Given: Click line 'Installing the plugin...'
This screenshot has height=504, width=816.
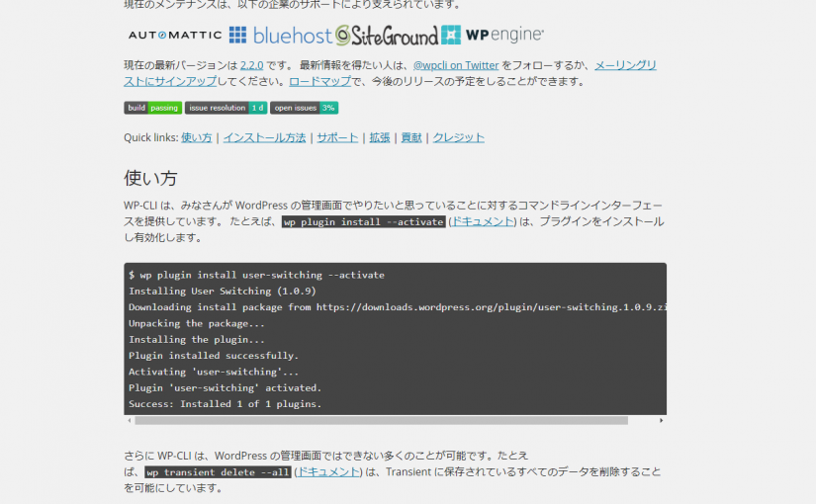Looking at the screenshot, I should coord(197,339).
